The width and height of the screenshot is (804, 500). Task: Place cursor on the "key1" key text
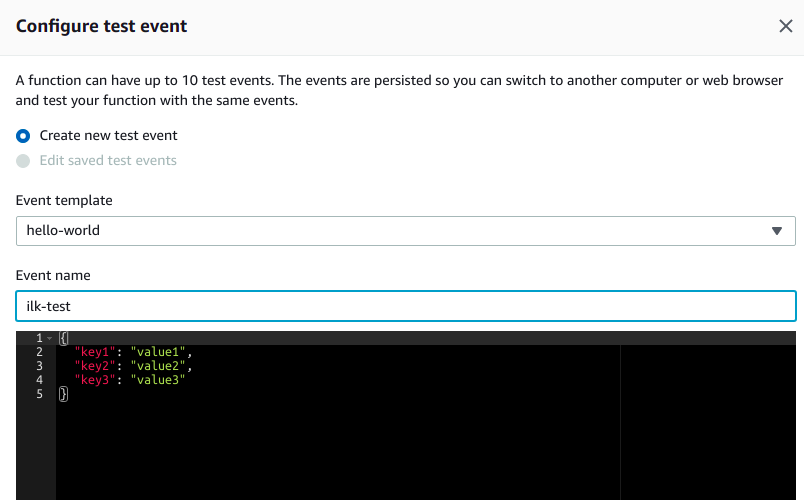point(95,352)
